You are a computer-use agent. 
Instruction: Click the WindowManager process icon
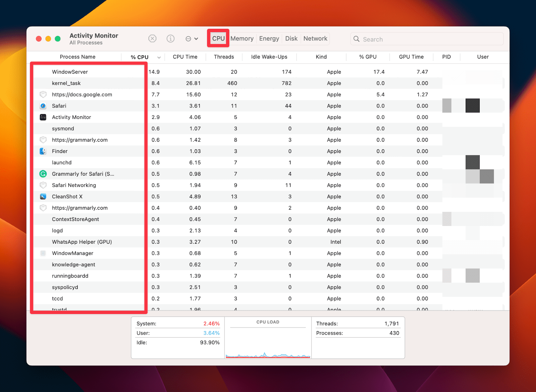point(43,253)
